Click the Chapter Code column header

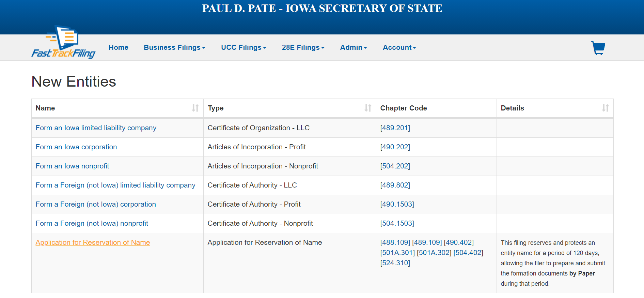pyautogui.click(x=404, y=108)
